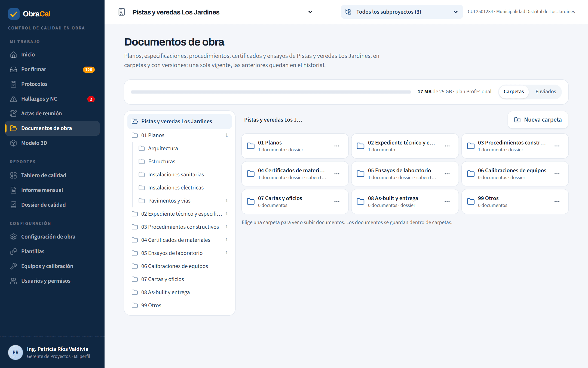The width and height of the screenshot is (588, 368).
Task: Click the Nueva carpeta button
Action: pos(538,120)
